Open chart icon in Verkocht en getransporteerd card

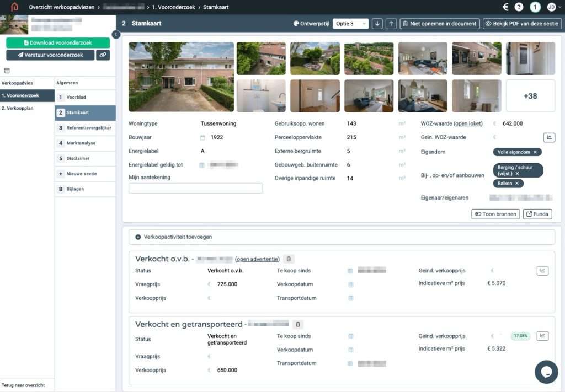(543, 336)
